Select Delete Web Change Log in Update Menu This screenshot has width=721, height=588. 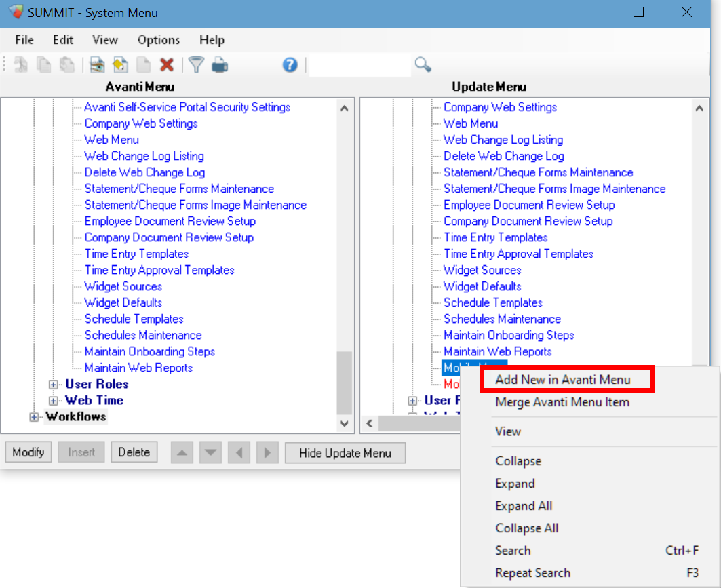(503, 156)
